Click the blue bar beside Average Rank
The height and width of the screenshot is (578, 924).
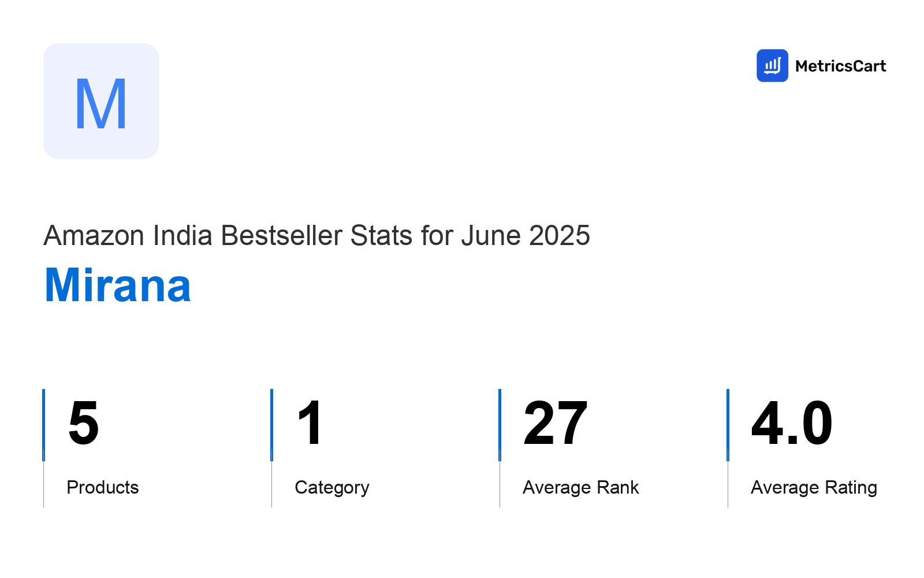click(x=500, y=425)
